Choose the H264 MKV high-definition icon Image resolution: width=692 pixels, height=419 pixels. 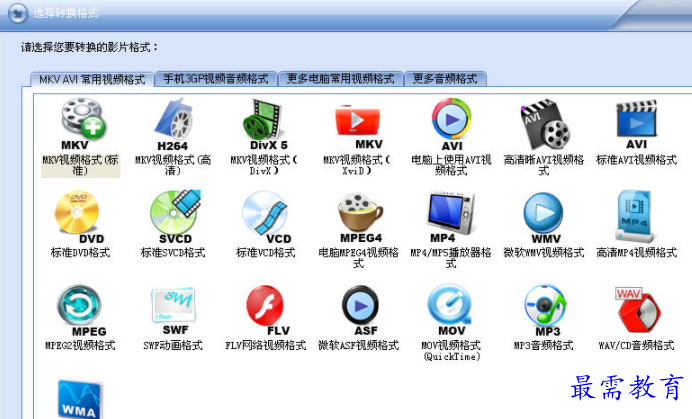(x=173, y=125)
